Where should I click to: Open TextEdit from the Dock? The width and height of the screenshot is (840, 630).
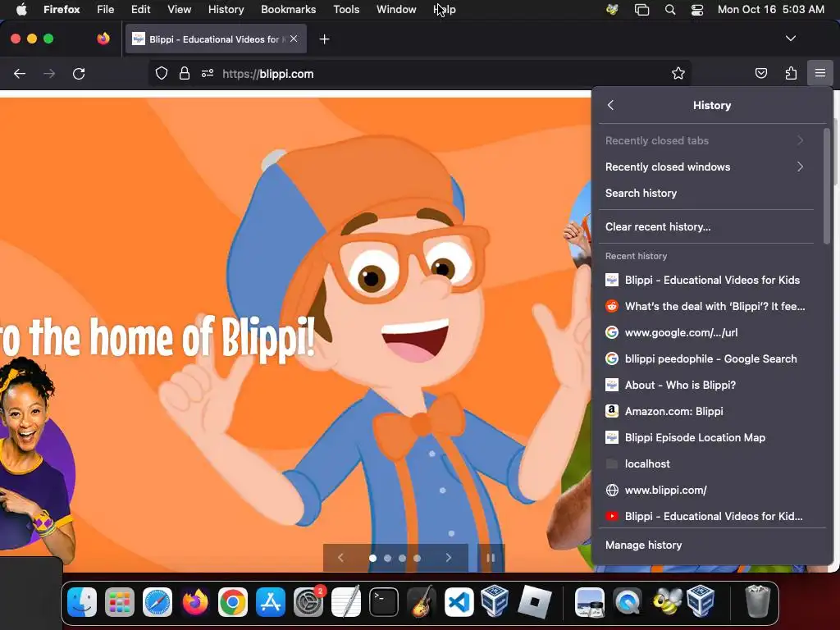point(345,601)
